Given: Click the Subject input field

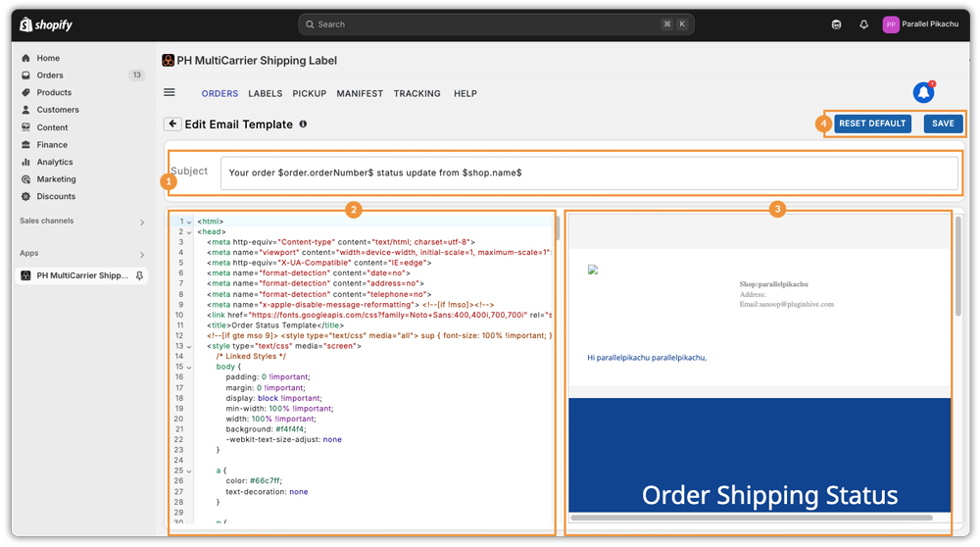Looking at the screenshot, I should (589, 173).
